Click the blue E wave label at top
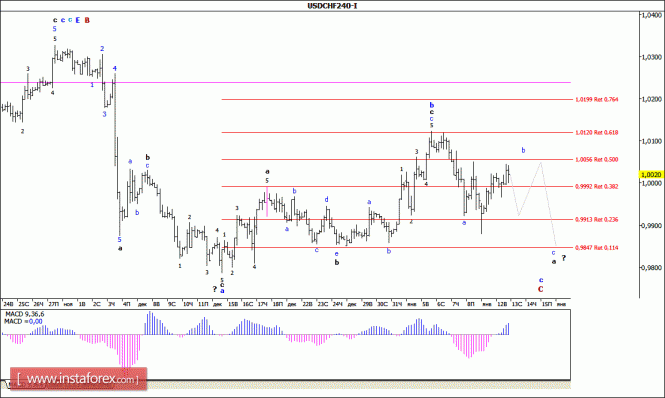The image size is (665, 398). point(78,20)
